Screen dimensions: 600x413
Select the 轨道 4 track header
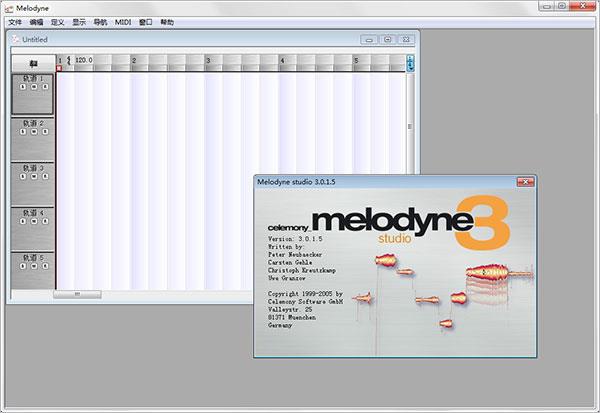point(33,229)
